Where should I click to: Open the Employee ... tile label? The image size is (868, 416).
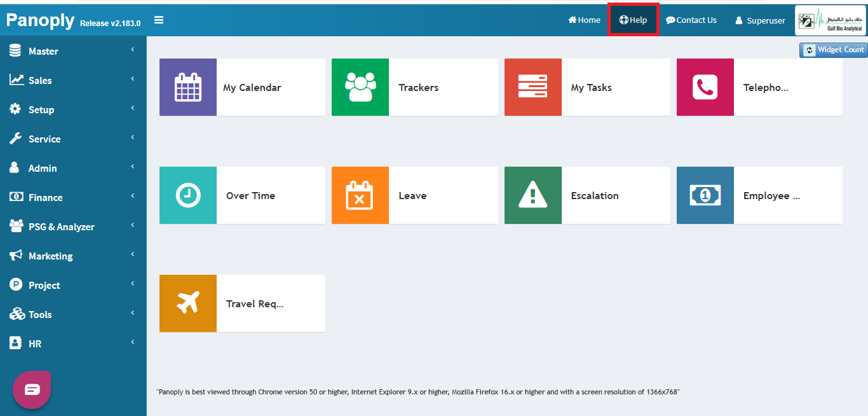click(x=771, y=196)
